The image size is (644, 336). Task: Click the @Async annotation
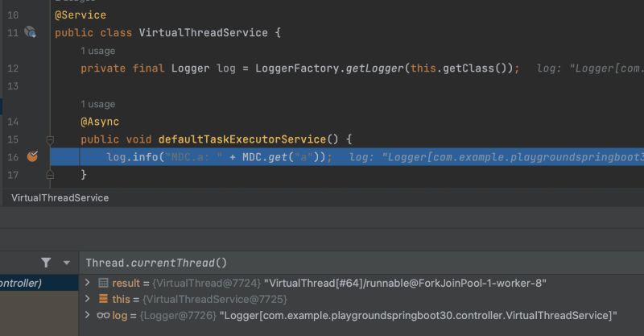[x=100, y=122]
